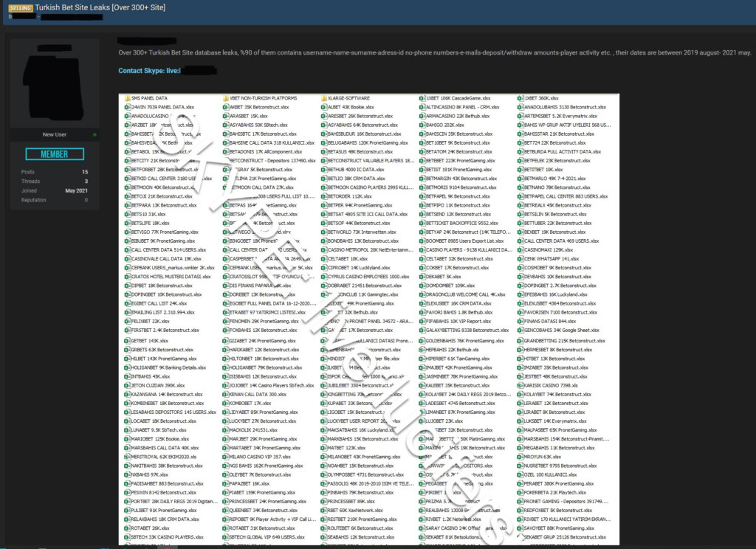Select the BETWORLD 73K Interwetten.xlsx file name
Viewport: 756px width, 549px height.
pos(362,232)
